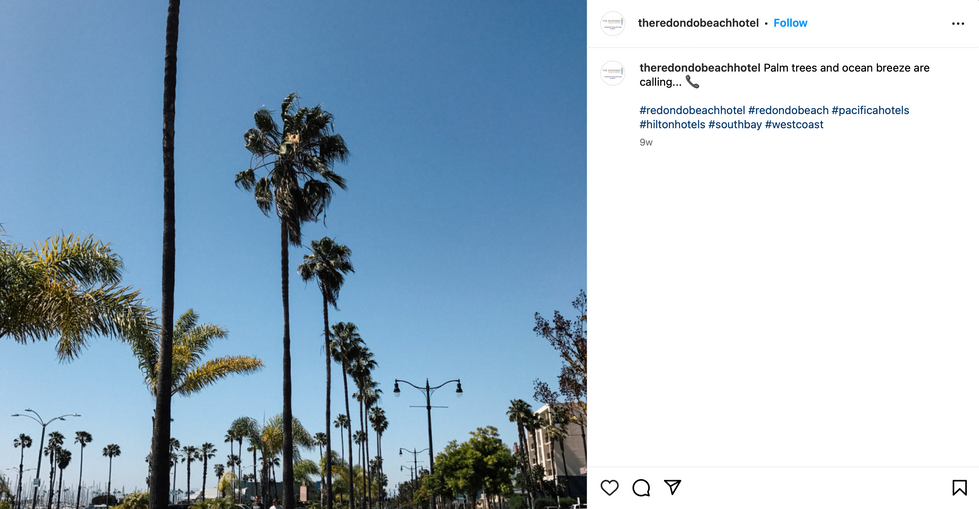Open the #westcoast hashtag
The height and width of the screenshot is (509, 979).
794,125
